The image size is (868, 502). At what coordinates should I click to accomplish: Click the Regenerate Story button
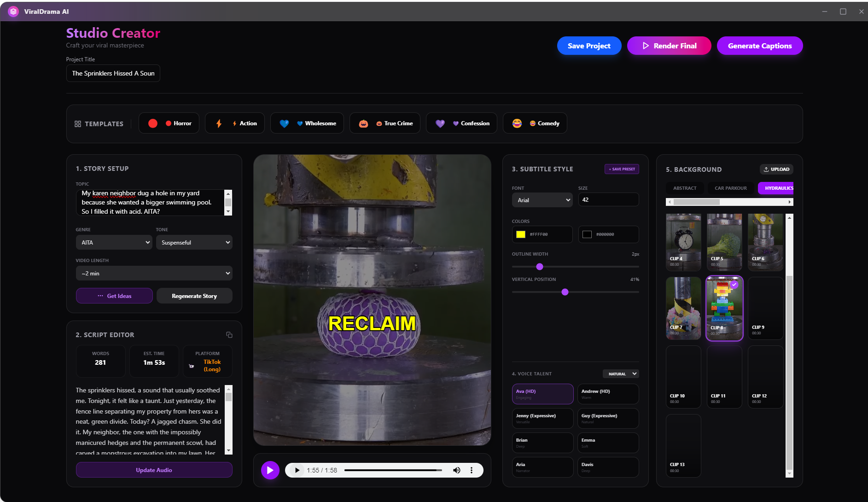(x=194, y=296)
